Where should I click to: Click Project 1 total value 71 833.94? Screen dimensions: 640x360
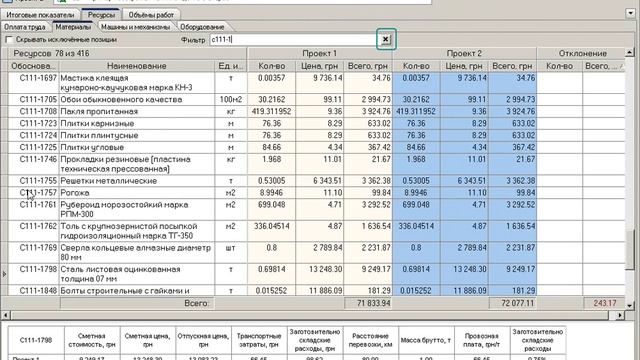click(x=368, y=303)
